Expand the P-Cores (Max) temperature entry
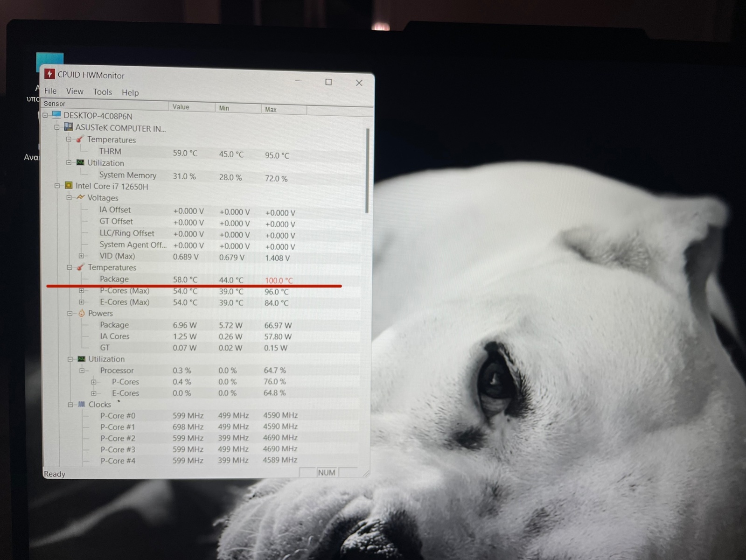Screen dimensions: 746x560 tap(81, 290)
